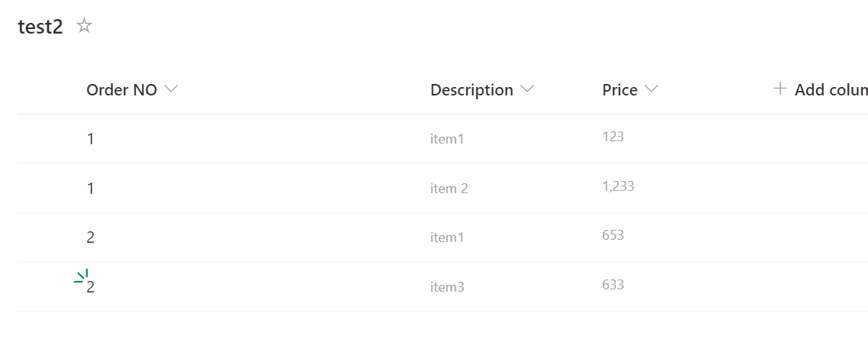Expand the Price column chevron

pyautogui.click(x=651, y=89)
